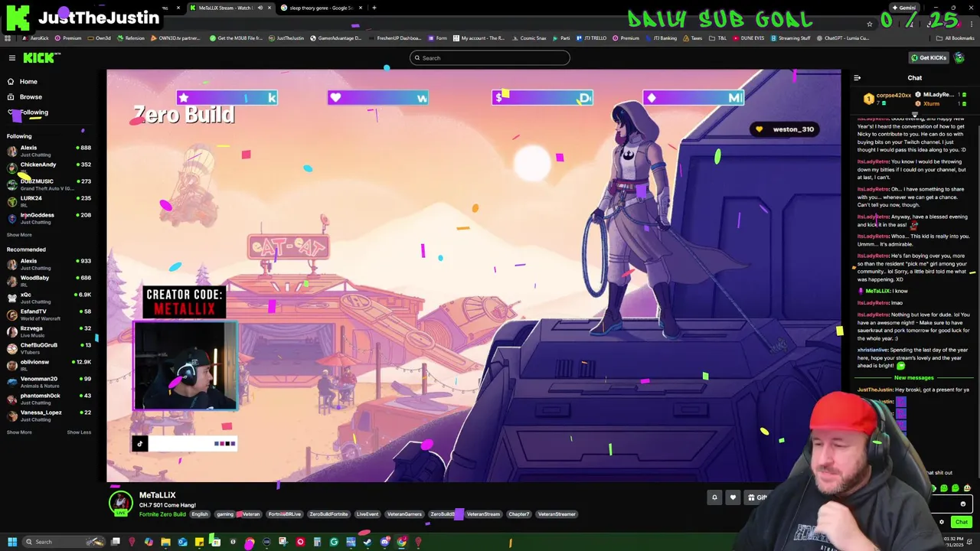Collapse the chat panel arrow icon
980x551 pixels.
(x=857, y=77)
